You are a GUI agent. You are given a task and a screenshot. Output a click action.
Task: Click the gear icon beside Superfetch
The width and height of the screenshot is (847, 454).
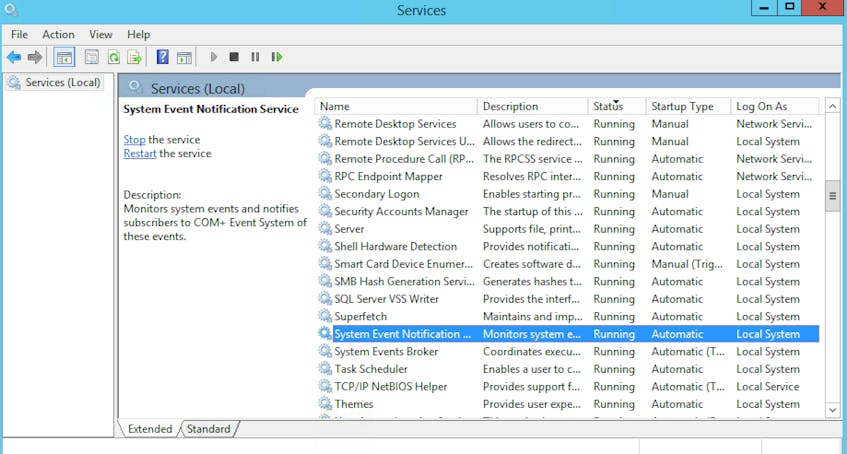(x=325, y=316)
